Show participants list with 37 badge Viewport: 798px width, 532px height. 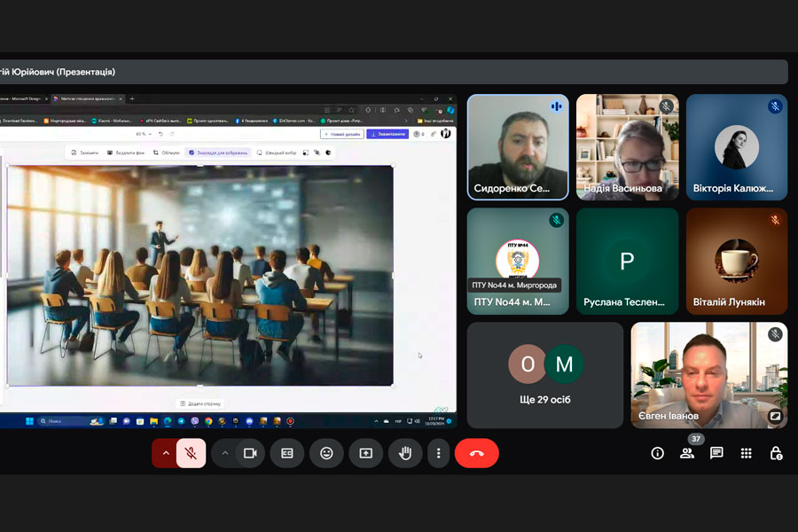(687, 453)
